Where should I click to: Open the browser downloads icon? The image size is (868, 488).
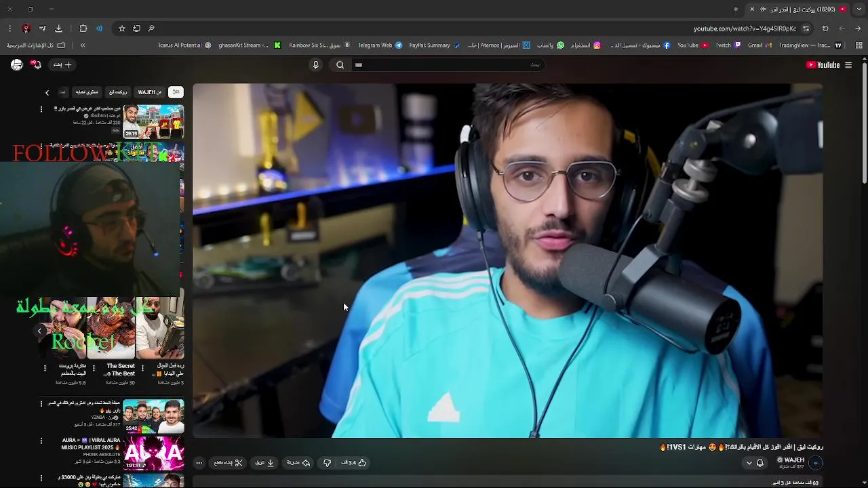(x=58, y=28)
